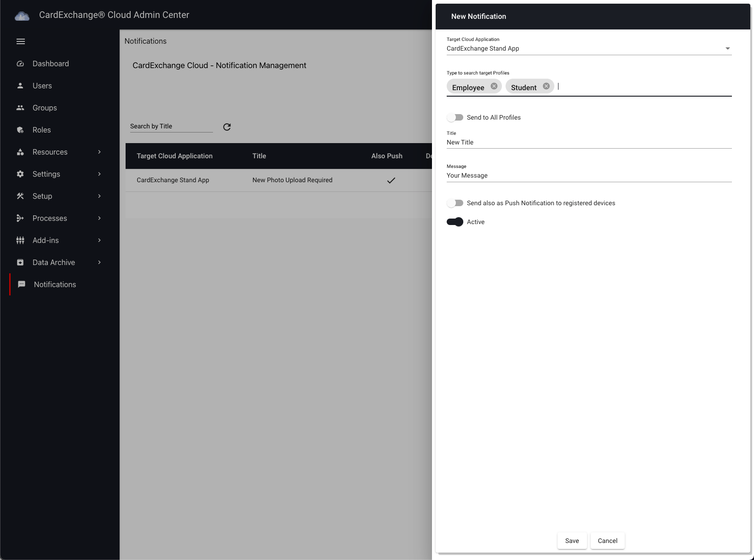Click the Settings menu label
The height and width of the screenshot is (560, 754).
click(46, 174)
